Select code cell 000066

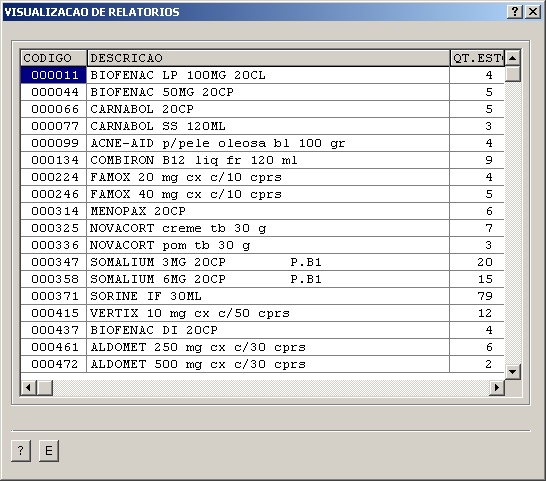(54, 109)
